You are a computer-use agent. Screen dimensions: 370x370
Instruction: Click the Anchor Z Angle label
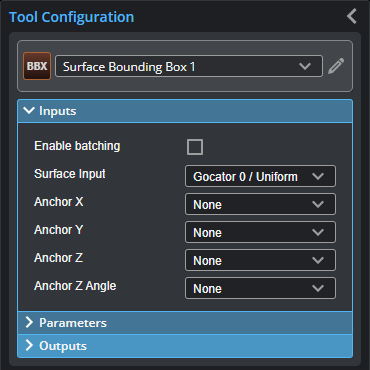pos(75,286)
